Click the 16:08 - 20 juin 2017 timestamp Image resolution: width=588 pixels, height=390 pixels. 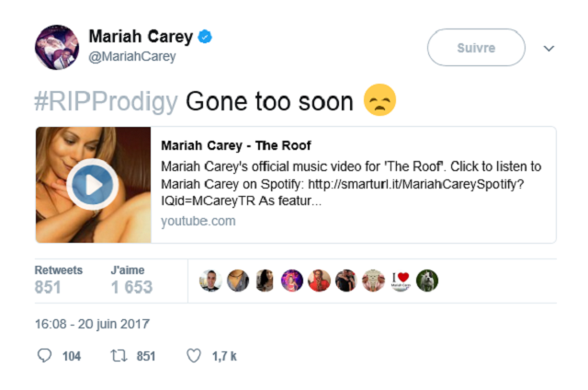click(92, 324)
